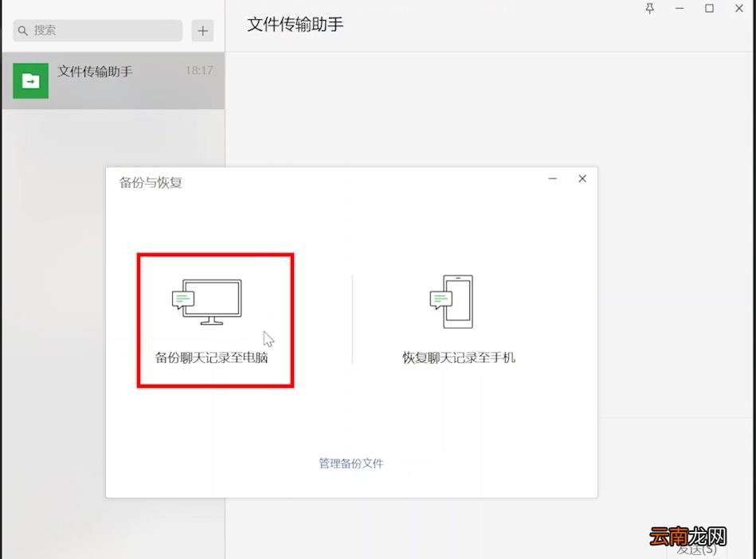This screenshot has width=756, height=559.
Task: Click the phone restore icon
Action: 451,302
